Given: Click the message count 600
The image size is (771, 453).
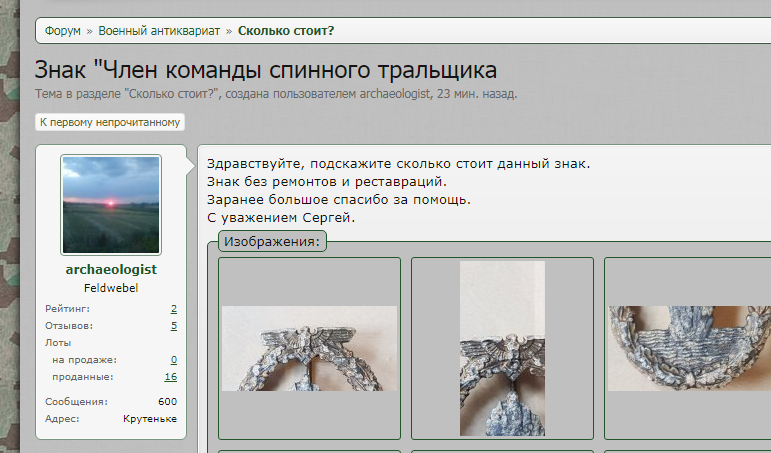Looking at the screenshot, I should coord(167,402).
